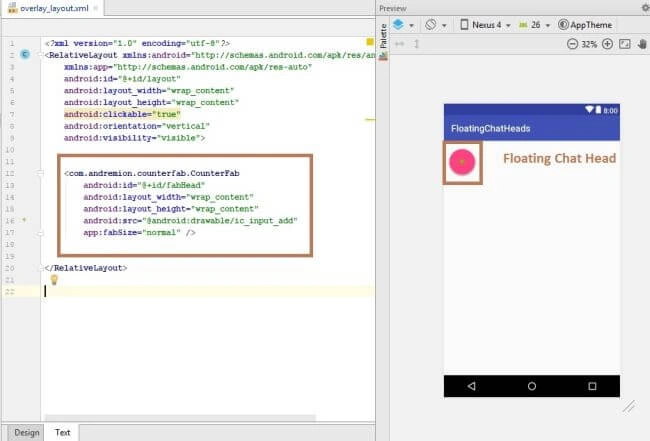Click the orientation rotate icon
Screen dimensions: 650x441
click(x=431, y=25)
